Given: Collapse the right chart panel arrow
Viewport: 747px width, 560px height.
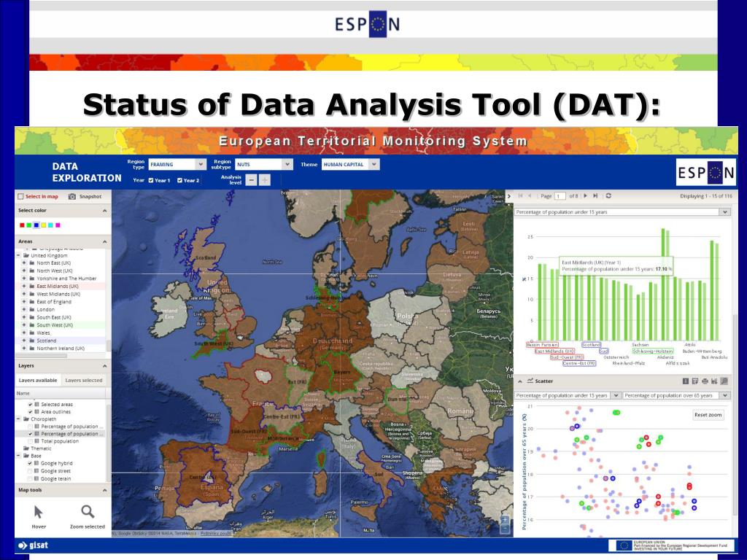Looking at the screenshot, I should pyautogui.click(x=508, y=196).
